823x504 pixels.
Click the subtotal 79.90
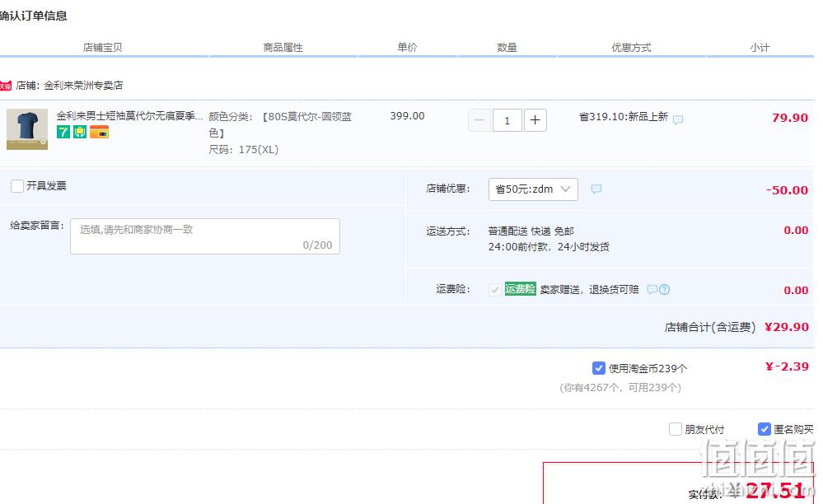[790, 118]
